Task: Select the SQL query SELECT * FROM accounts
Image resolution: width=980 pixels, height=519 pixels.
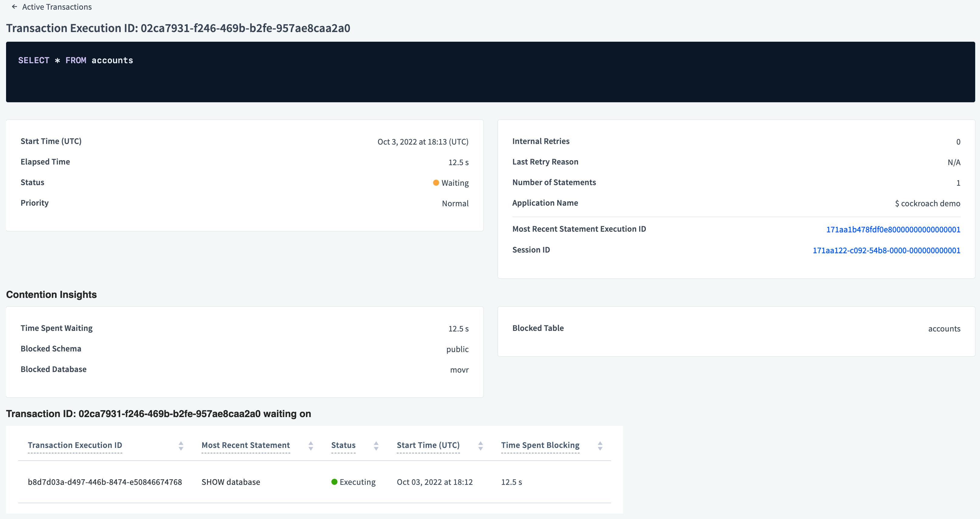Action: point(75,60)
